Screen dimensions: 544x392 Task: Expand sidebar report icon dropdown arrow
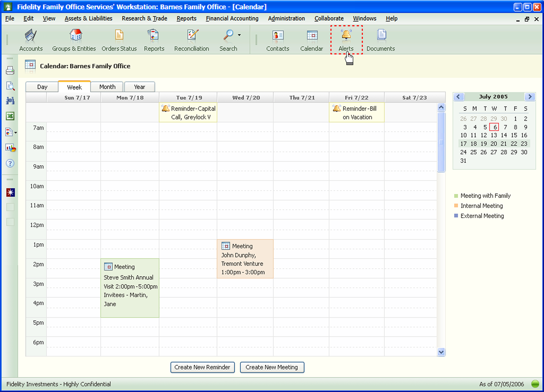pos(16,133)
